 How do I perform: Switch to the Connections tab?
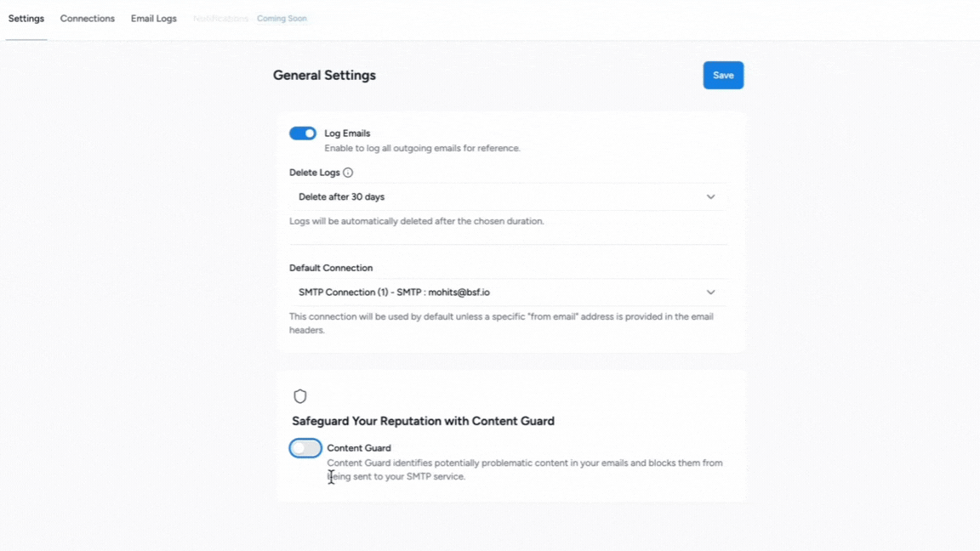click(x=88, y=19)
